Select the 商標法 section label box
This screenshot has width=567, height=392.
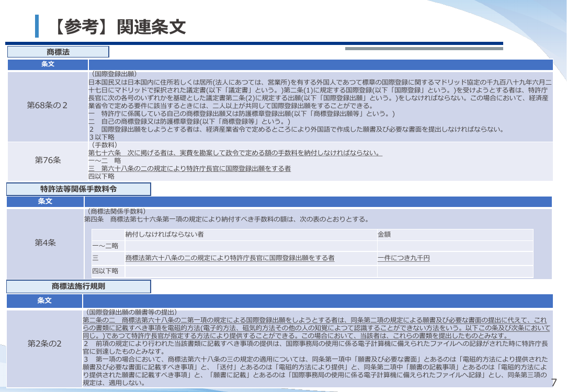click(58, 52)
